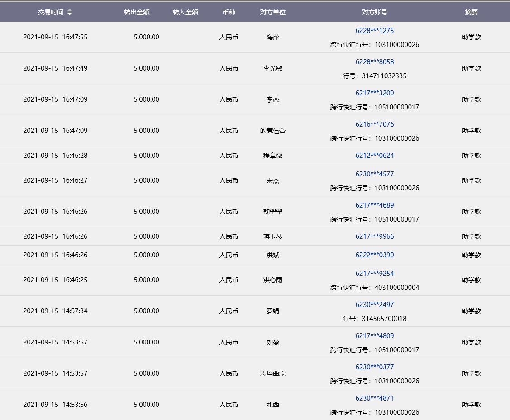The height and width of the screenshot is (420, 510).
Task: Select the payee name 李光敏
Action: [x=273, y=69]
